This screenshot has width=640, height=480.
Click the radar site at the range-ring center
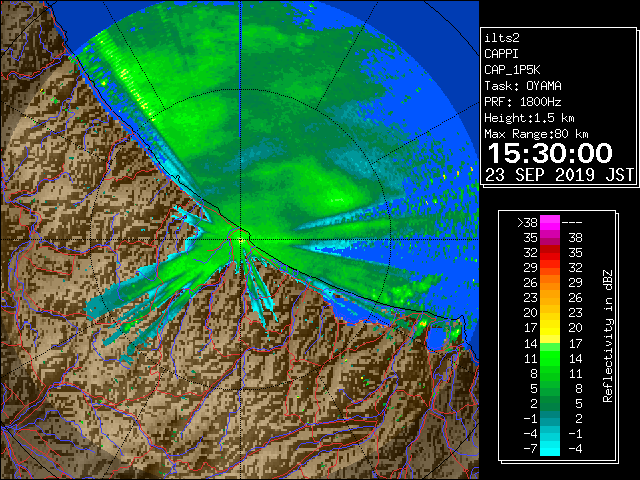(241, 239)
